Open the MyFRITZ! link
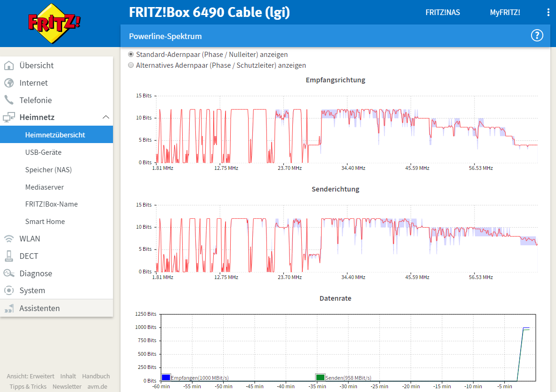Image resolution: width=556 pixels, height=392 pixels. (x=505, y=12)
